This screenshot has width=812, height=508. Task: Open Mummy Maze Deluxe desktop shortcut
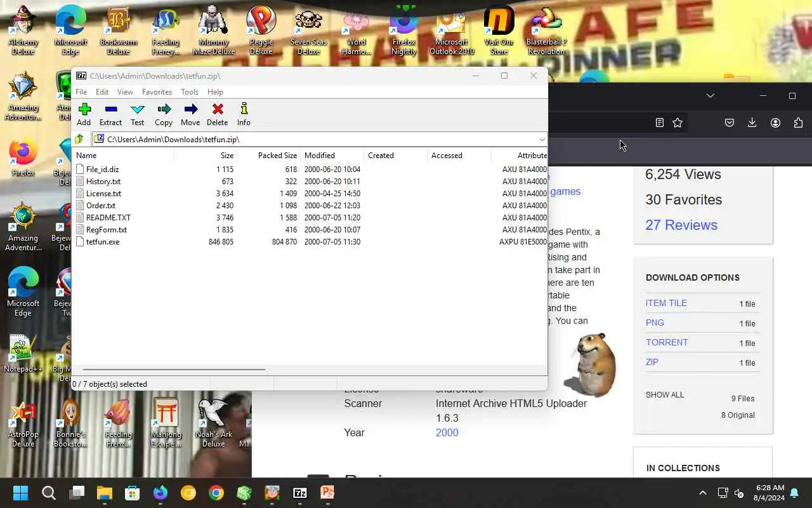(213, 30)
